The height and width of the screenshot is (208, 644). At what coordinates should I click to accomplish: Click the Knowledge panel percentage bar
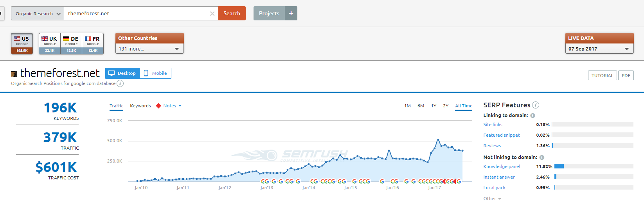[594, 166]
